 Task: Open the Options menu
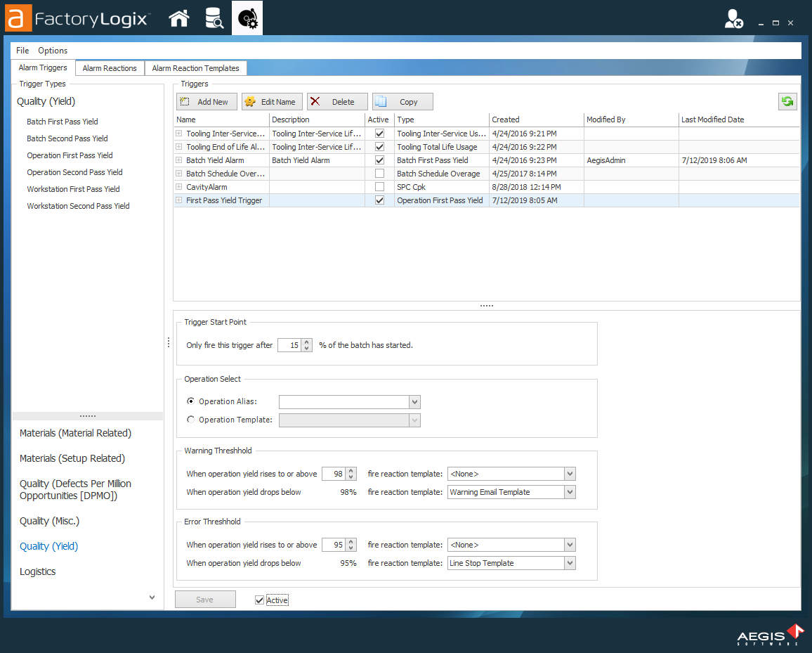click(53, 50)
